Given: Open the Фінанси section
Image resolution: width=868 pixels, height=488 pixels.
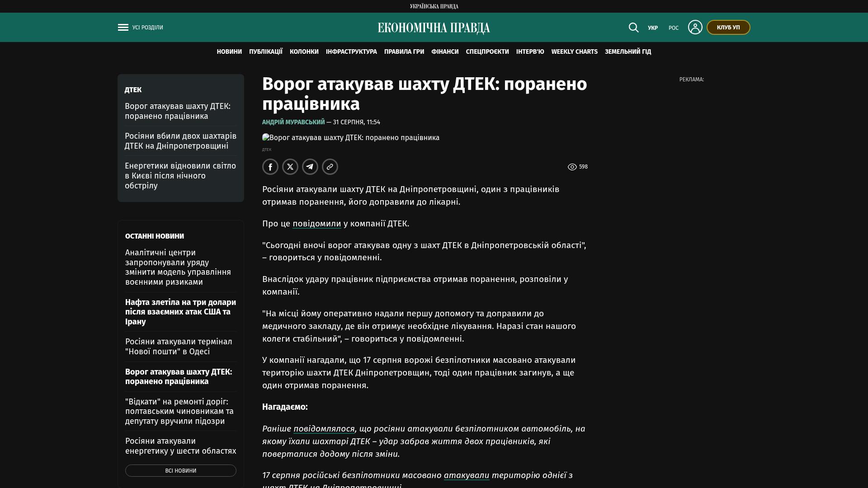Looking at the screenshot, I should 445,52.
